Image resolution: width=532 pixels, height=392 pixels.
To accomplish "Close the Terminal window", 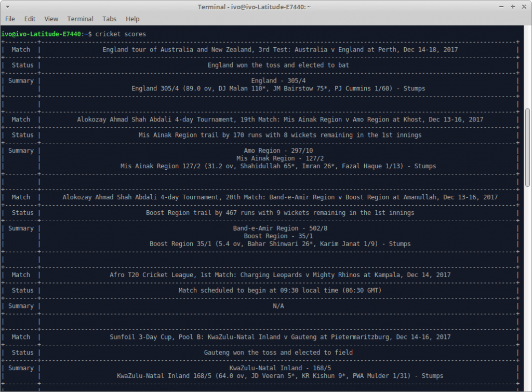I will pyautogui.click(x=524, y=7).
